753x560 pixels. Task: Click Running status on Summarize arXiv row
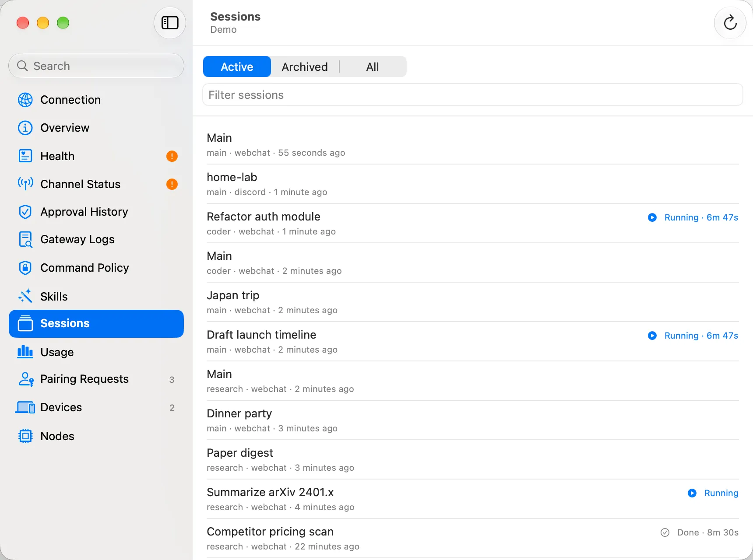pos(721,493)
